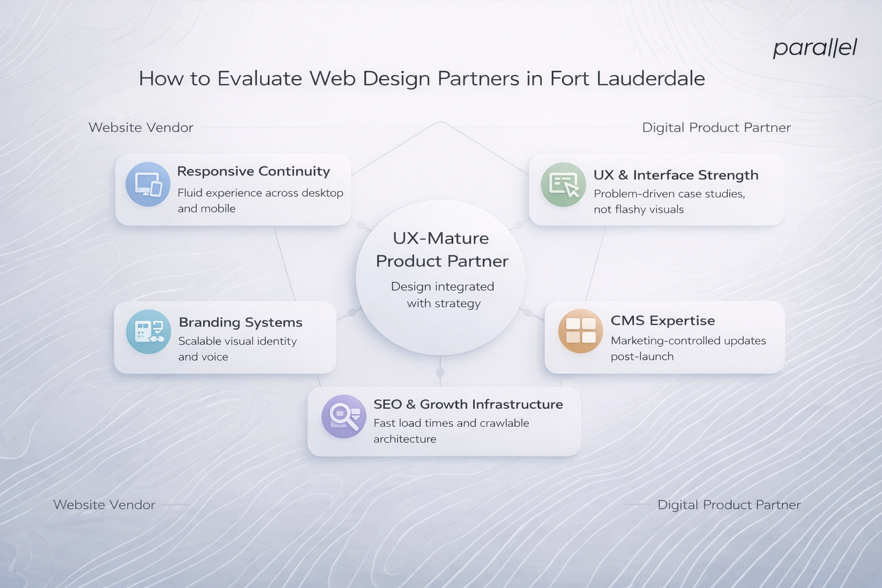
Task: Click the SEO magnifying glass icon
Action: click(343, 417)
